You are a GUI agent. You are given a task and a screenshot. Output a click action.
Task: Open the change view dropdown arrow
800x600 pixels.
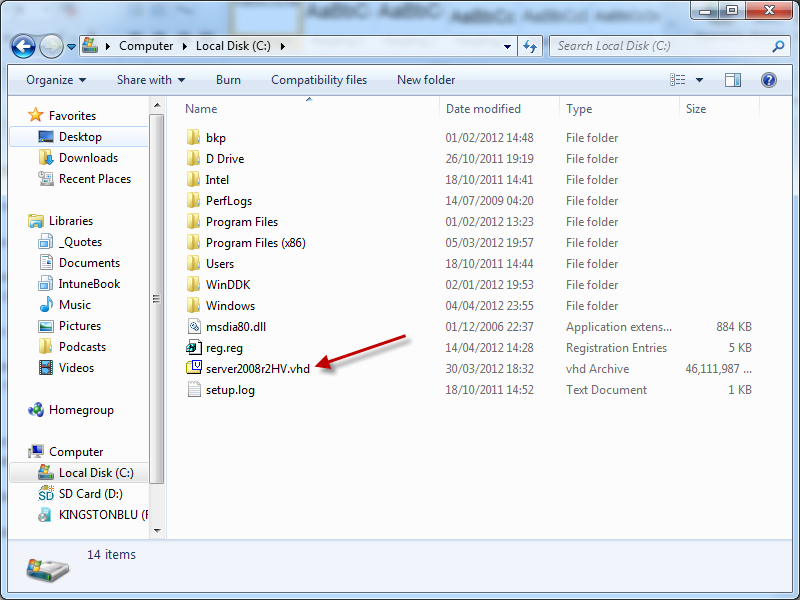point(699,80)
